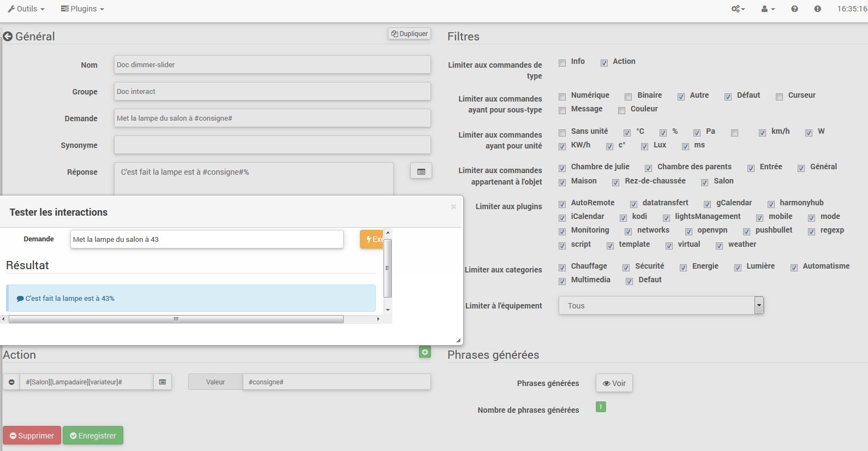Screen dimensions: 868x451
Task: Open the settings gears dropdown
Action: pyautogui.click(x=738, y=9)
